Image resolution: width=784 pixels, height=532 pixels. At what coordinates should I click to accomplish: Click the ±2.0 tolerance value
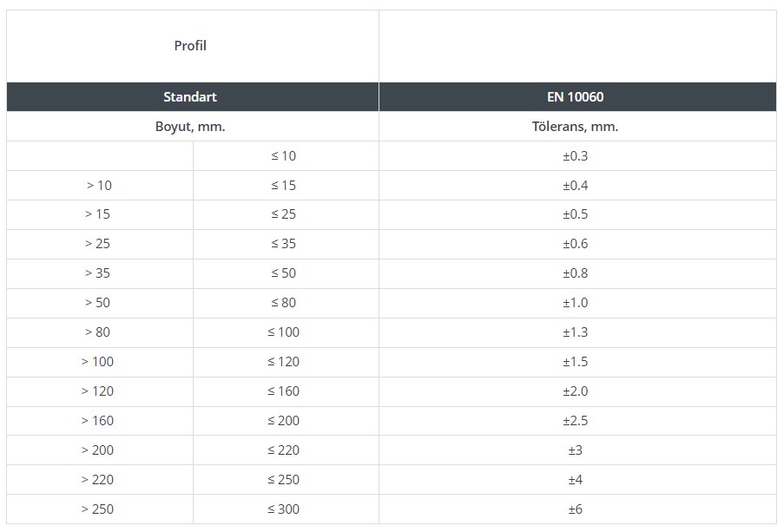[x=576, y=391]
